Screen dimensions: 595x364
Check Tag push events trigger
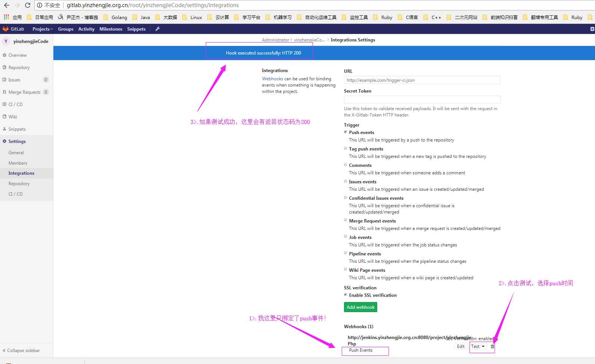coord(345,148)
